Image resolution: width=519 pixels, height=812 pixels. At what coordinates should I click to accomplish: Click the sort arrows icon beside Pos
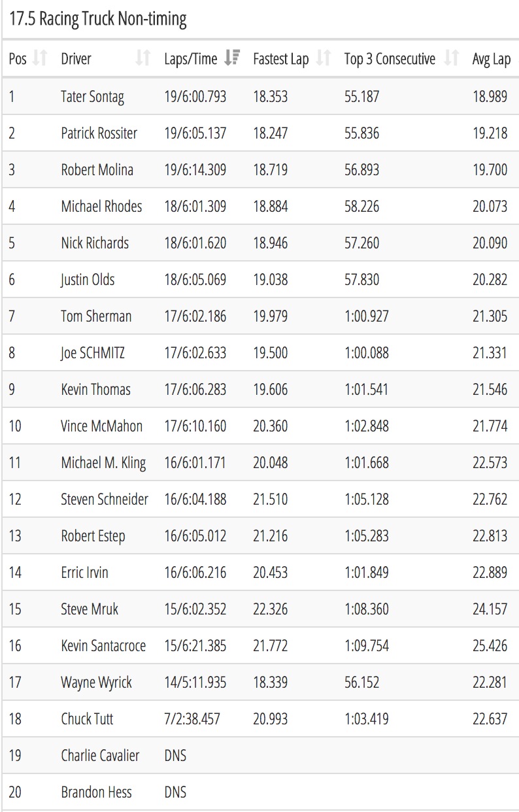point(40,59)
